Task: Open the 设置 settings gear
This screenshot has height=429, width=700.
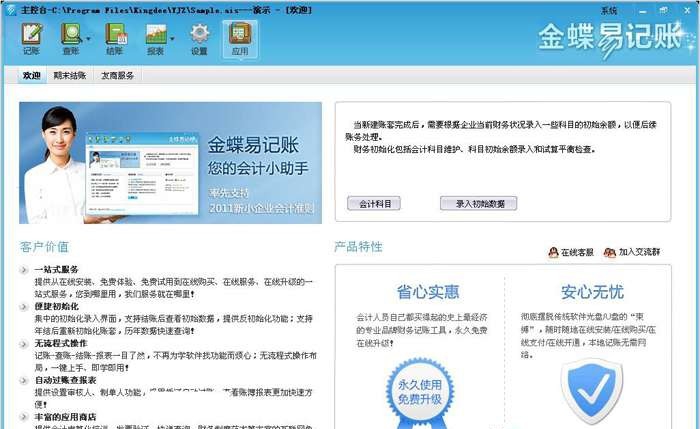Action: (199, 39)
